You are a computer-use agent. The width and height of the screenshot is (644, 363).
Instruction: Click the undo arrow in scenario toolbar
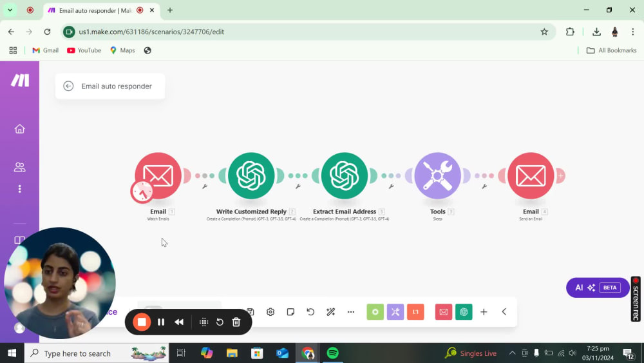pyautogui.click(x=310, y=311)
